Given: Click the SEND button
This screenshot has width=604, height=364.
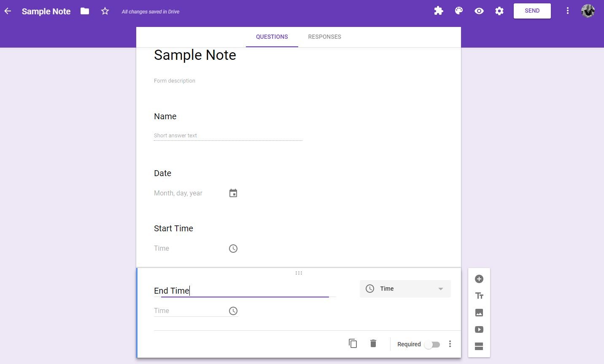Looking at the screenshot, I should tap(532, 11).
